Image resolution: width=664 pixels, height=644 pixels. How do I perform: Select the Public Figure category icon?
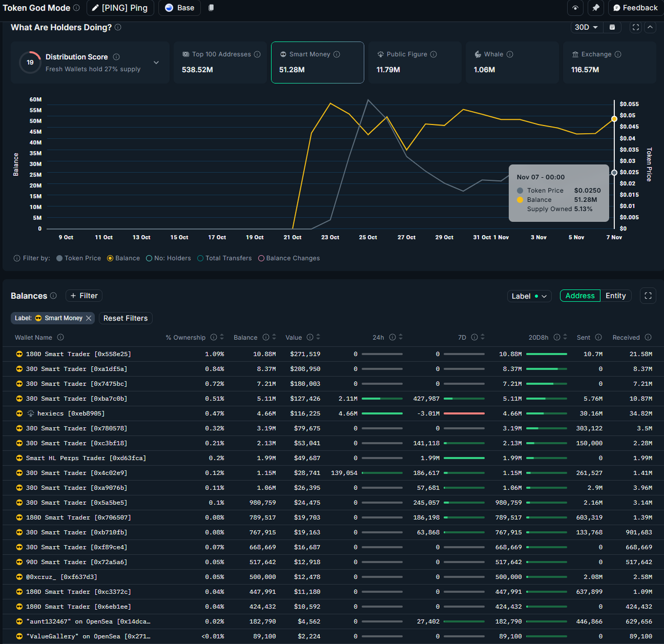[x=380, y=54]
